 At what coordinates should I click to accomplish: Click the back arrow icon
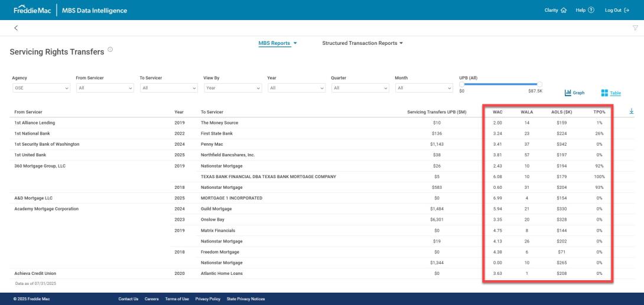tap(16, 28)
